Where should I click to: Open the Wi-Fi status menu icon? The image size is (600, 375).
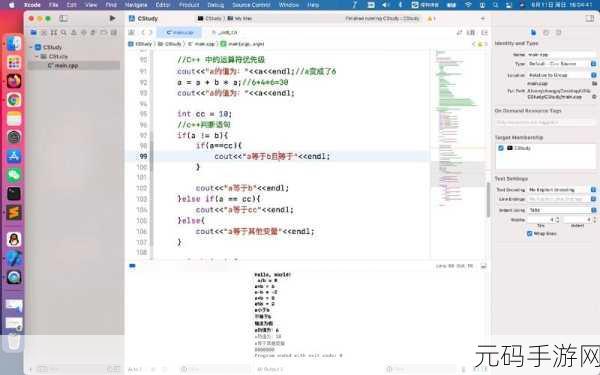click(x=468, y=5)
